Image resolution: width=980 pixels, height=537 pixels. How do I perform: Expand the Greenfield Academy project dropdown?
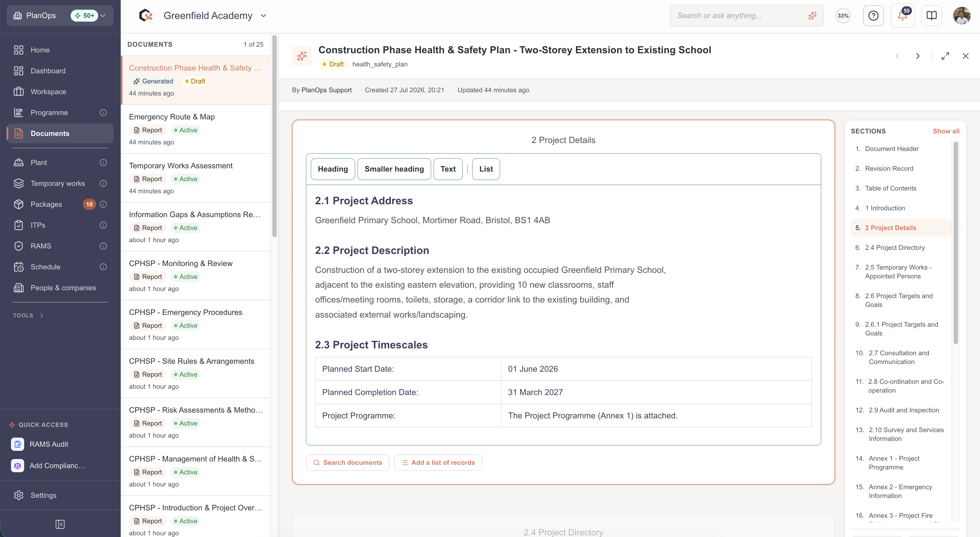point(264,16)
